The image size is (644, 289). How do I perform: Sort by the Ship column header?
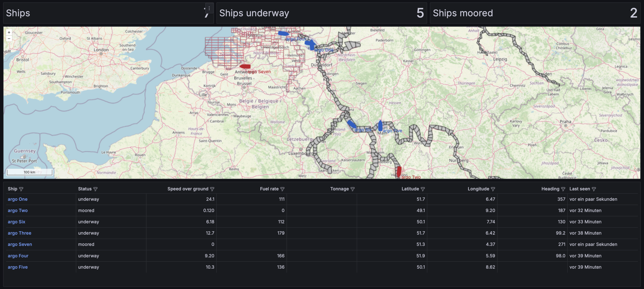click(x=13, y=189)
